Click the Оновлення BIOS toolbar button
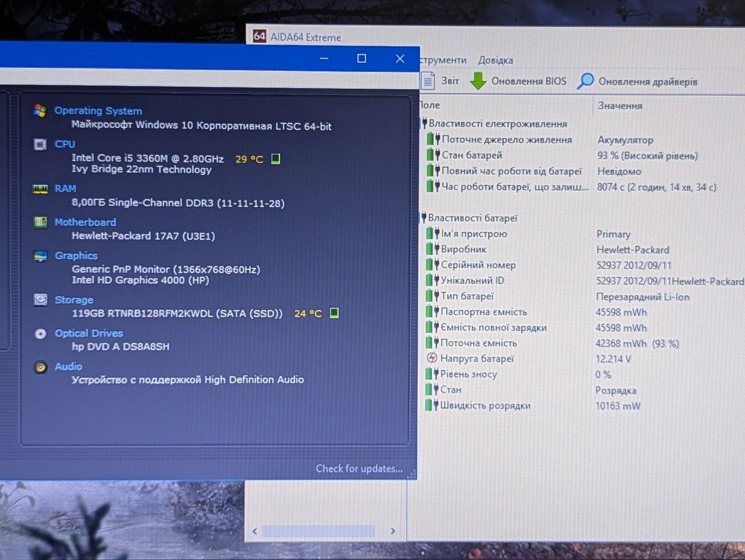The width and height of the screenshot is (745, 560). [x=518, y=81]
